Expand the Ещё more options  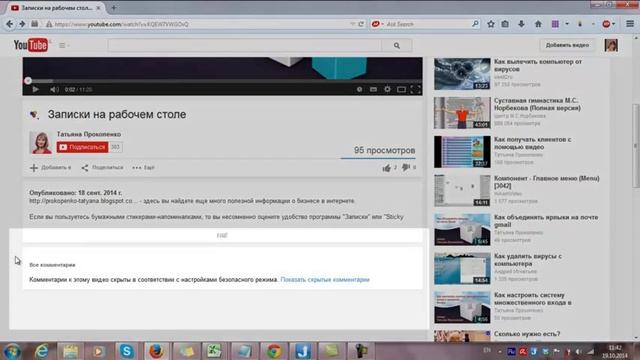pyautogui.click(x=143, y=168)
